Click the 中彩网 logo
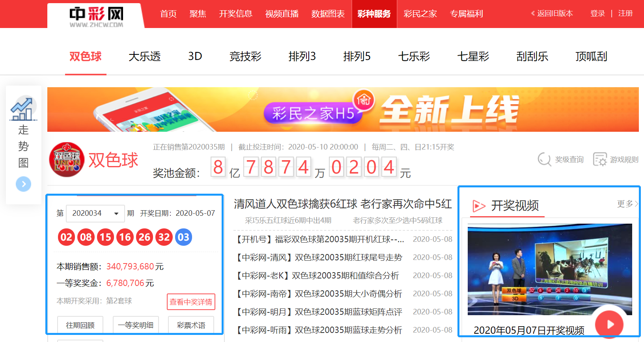 pyautogui.click(x=96, y=16)
